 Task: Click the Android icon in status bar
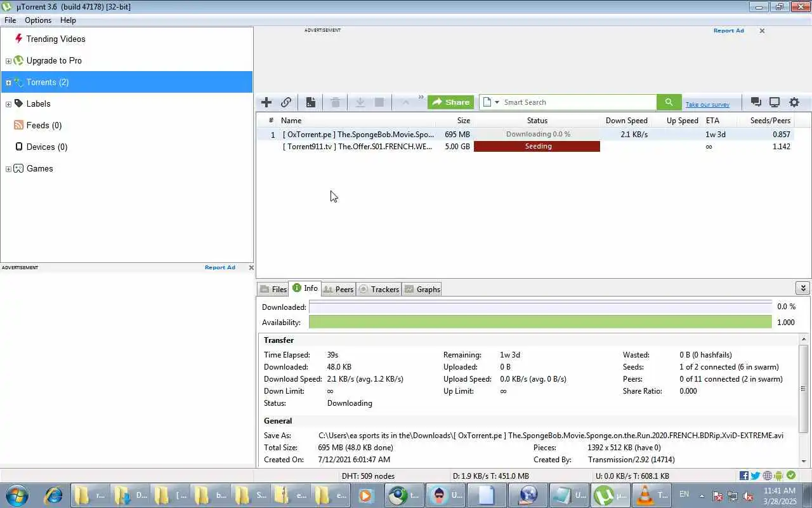point(778,476)
